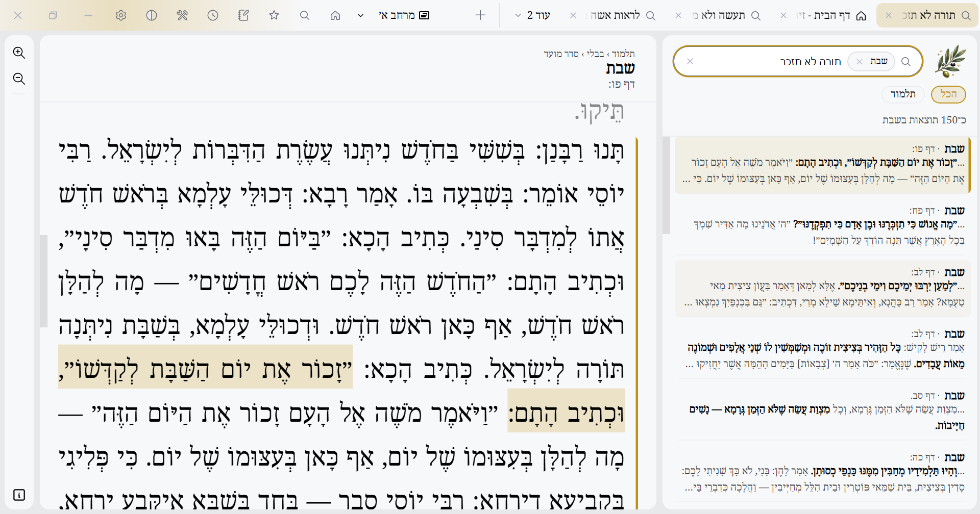Screen dimensions: 980x514
Task: Zoom in on the text
Action: (x=19, y=53)
